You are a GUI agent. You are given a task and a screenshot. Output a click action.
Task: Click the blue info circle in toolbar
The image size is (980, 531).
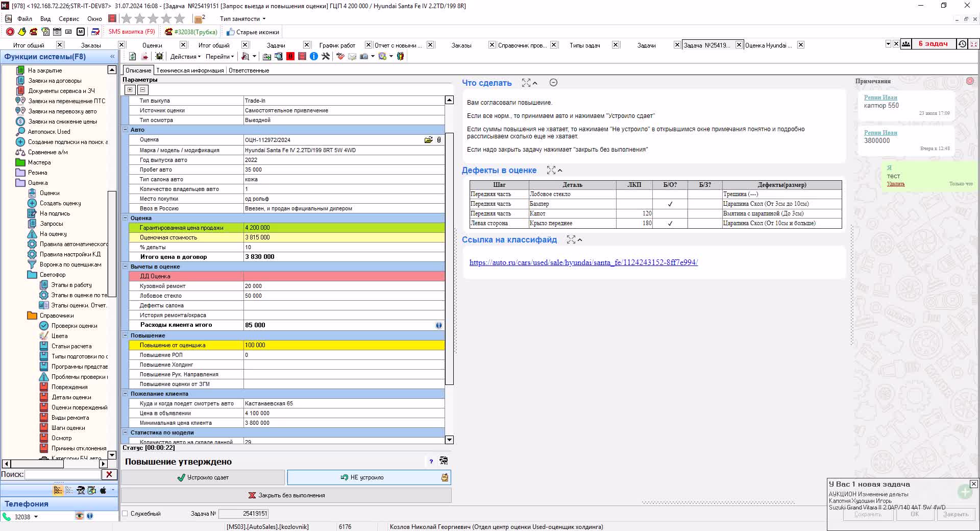[x=313, y=56]
